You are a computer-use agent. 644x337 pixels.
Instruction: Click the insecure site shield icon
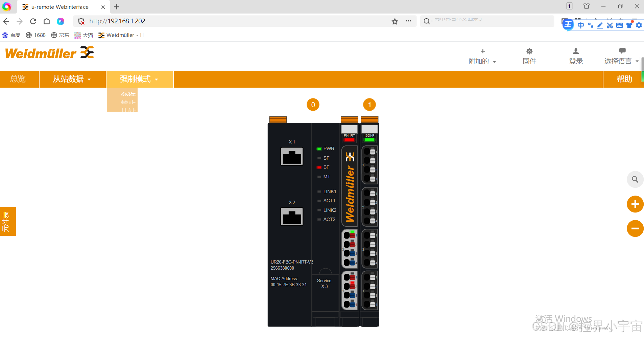pyautogui.click(x=81, y=21)
